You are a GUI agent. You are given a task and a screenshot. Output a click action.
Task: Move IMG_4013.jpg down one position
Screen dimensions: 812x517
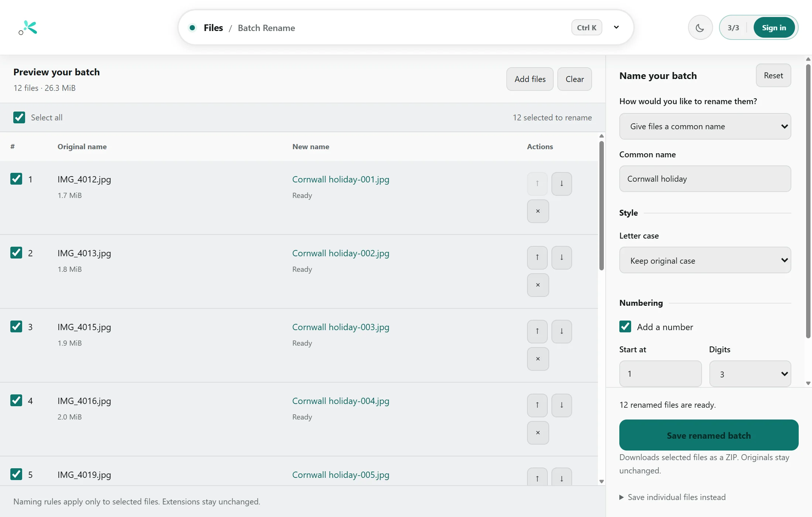coord(561,257)
